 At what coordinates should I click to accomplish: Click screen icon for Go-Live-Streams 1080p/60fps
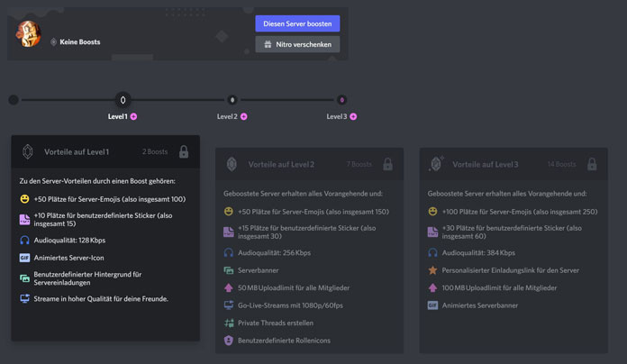(229, 305)
